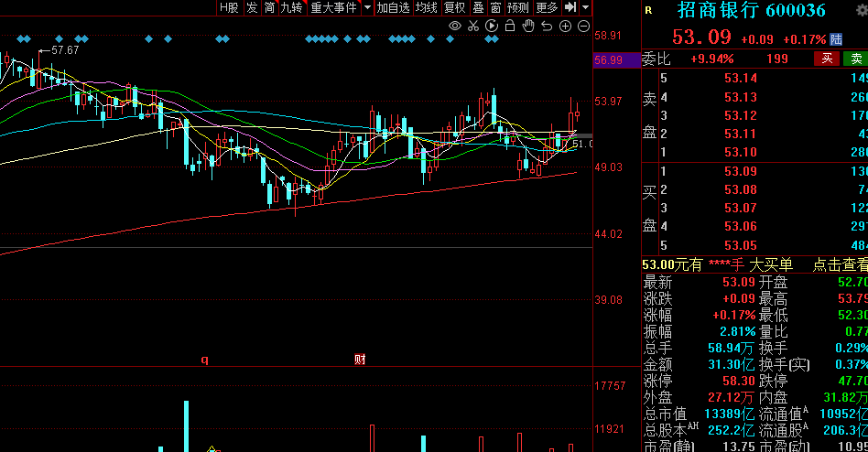Expand the dropdown arrow next to 重大事件

(367, 7)
